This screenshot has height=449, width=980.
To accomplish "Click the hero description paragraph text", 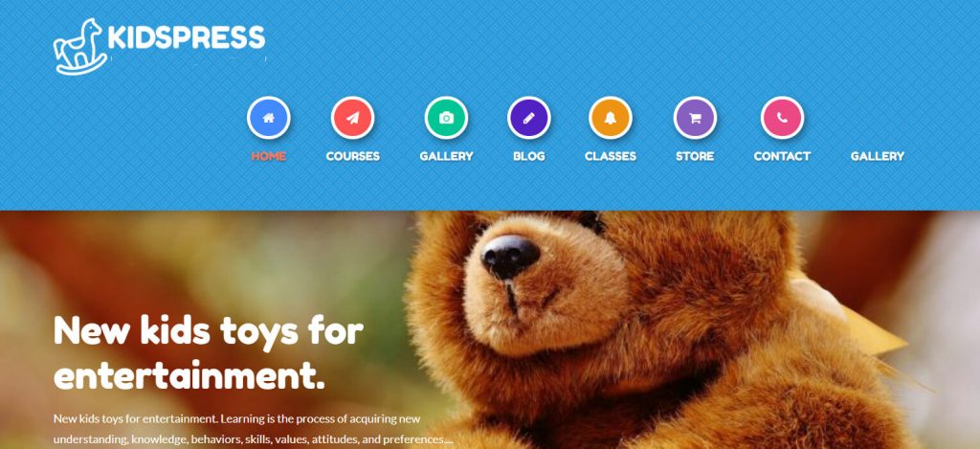I will pyautogui.click(x=253, y=428).
